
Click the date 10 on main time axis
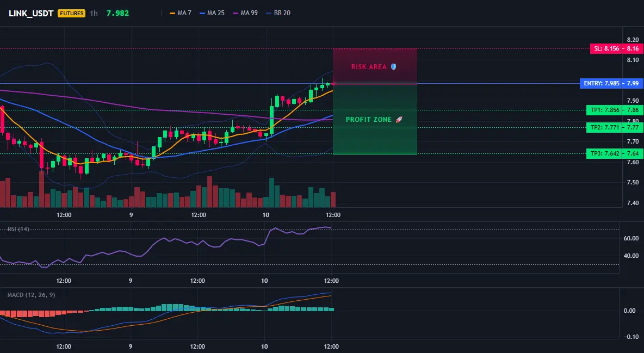pos(266,215)
